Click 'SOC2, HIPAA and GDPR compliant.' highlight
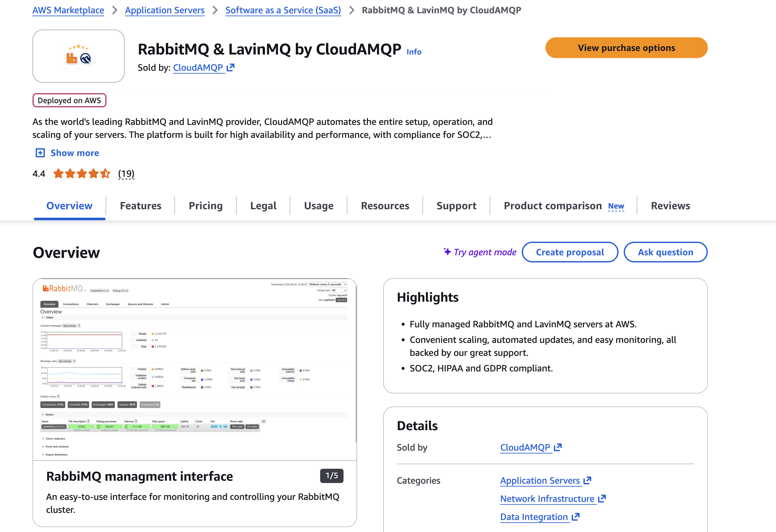776x532 pixels. [x=481, y=368]
